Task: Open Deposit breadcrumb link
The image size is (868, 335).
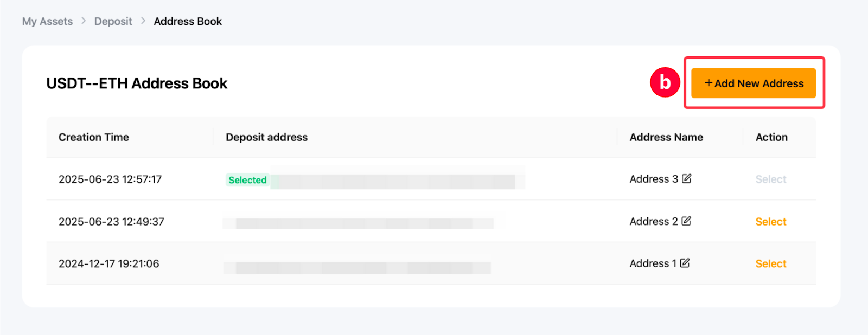Action: pyautogui.click(x=113, y=22)
